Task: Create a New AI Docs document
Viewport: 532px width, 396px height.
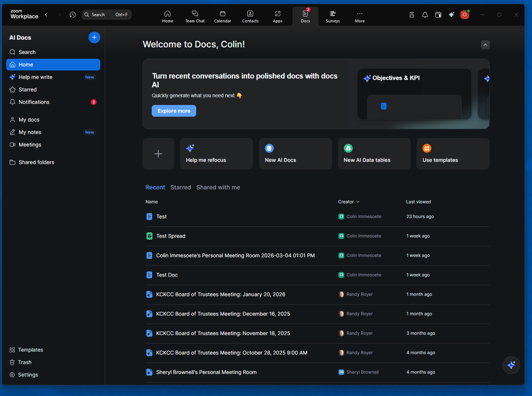Action: click(x=295, y=154)
